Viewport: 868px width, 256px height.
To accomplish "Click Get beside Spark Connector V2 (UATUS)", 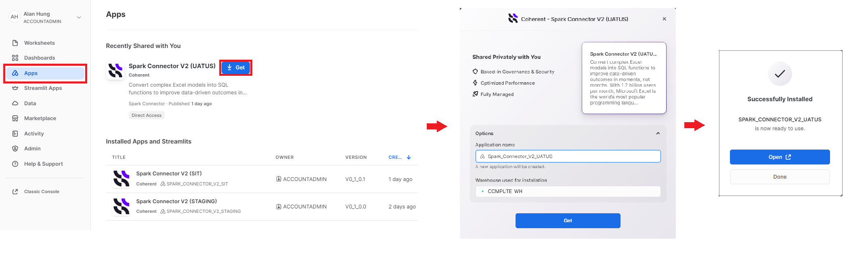I will pyautogui.click(x=236, y=68).
